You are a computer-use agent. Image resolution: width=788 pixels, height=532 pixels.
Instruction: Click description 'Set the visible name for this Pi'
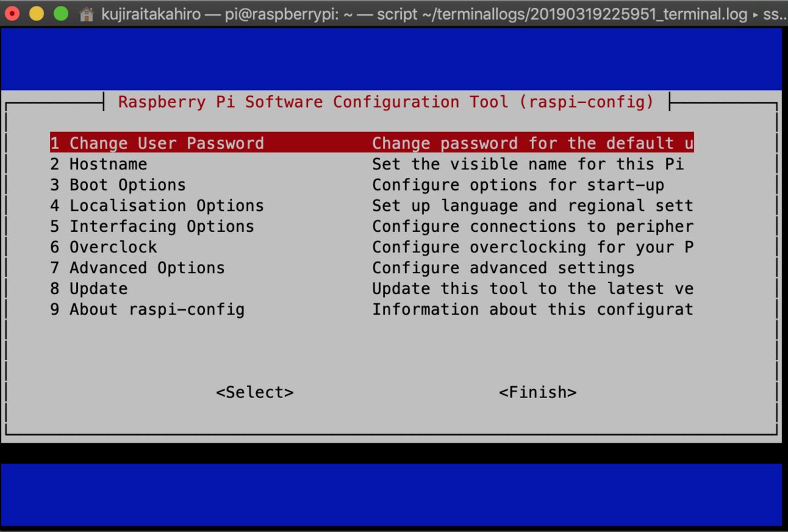528,164
